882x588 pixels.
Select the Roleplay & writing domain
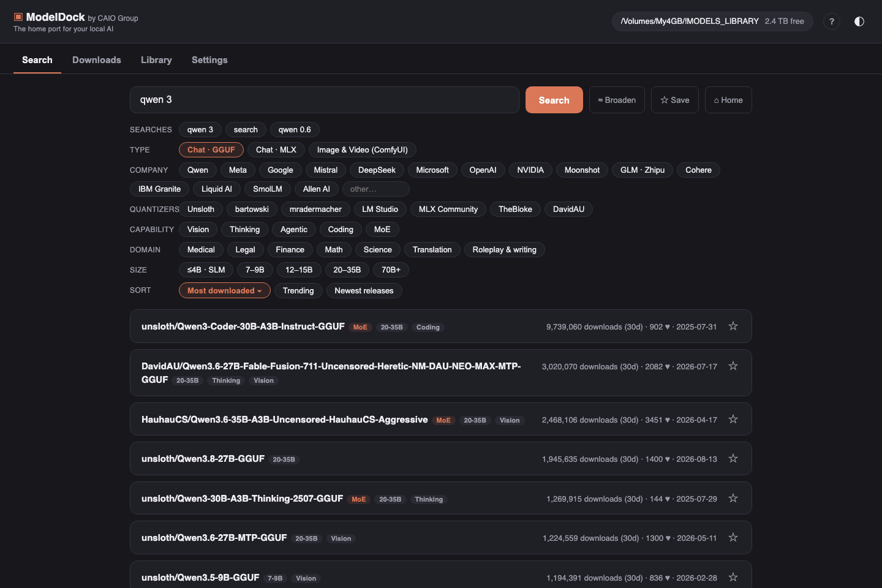tap(505, 250)
